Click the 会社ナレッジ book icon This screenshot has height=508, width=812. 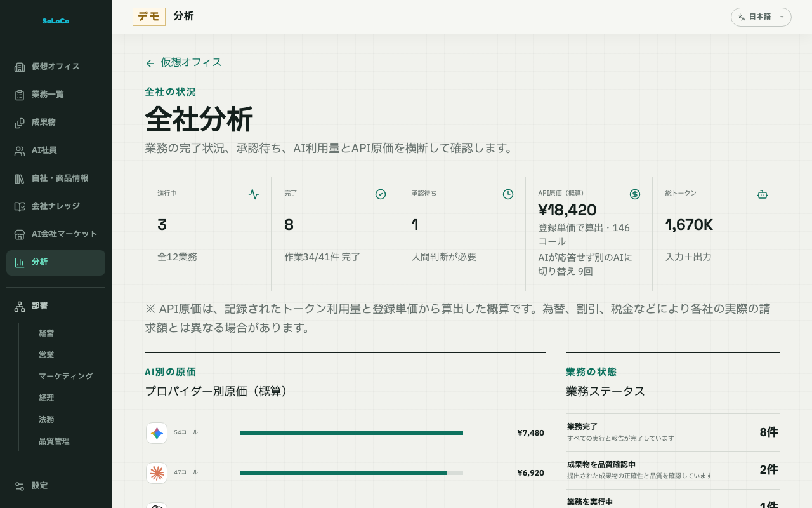click(x=20, y=207)
